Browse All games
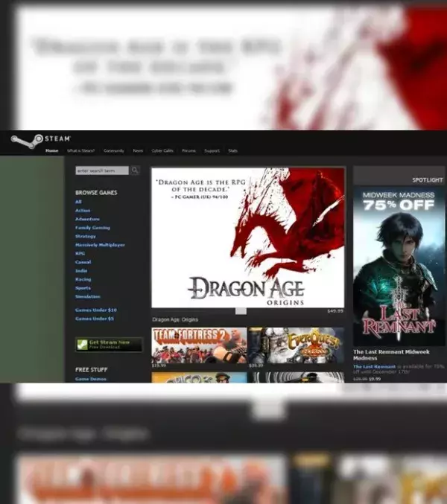447x504 pixels. pos(78,202)
